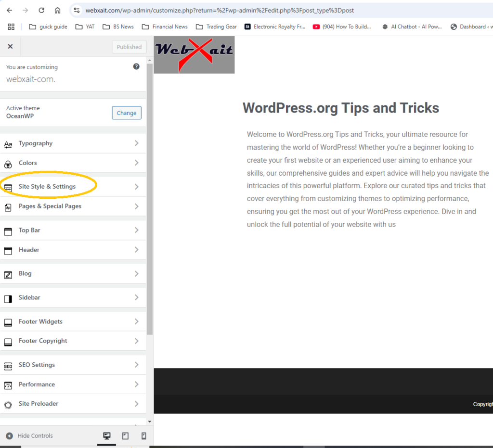The image size is (493, 448).
Task: Click the site info icon in address bar
Action: click(77, 11)
